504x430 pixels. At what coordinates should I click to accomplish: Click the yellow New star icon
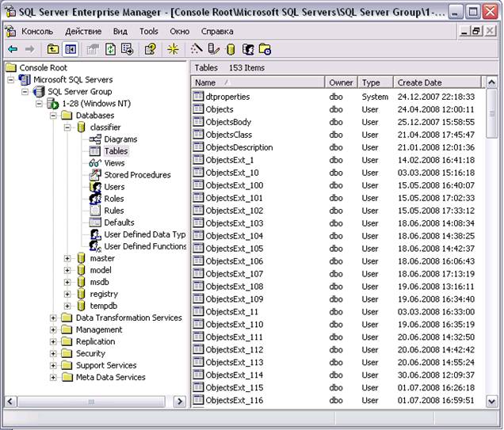tap(173, 49)
